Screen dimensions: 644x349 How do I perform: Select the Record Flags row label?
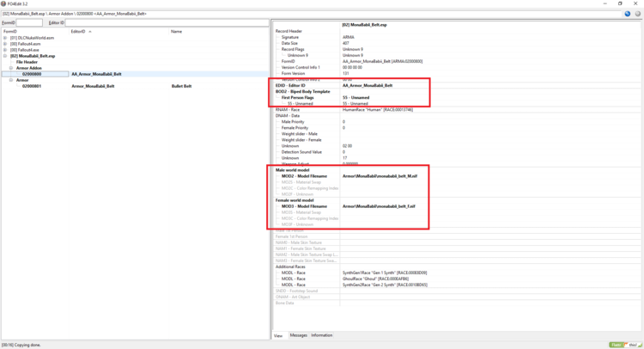point(293,49)
